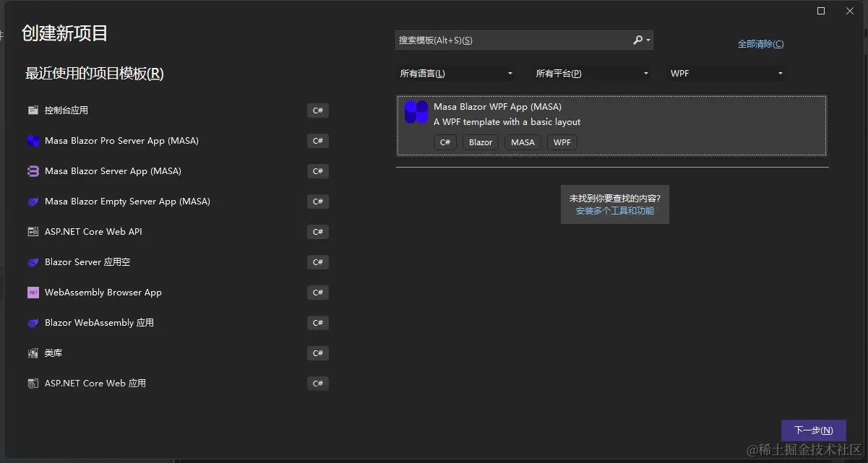Click the search magnifier icon
The image size is (868, 463).
[x=637, y=40]
